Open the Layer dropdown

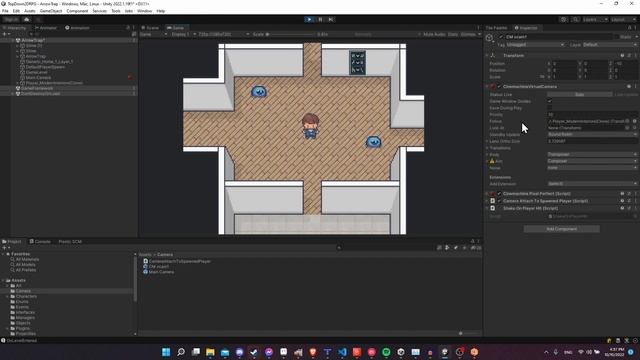coord(609,44)
